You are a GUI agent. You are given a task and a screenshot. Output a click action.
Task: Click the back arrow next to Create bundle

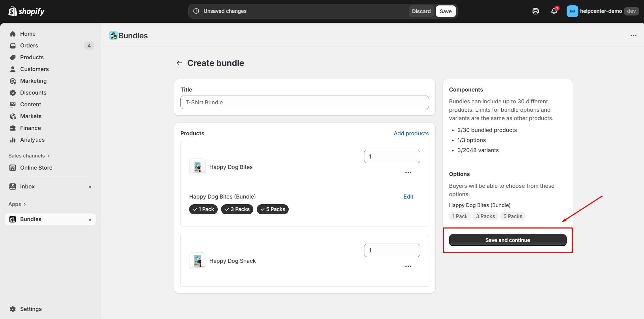179,63
